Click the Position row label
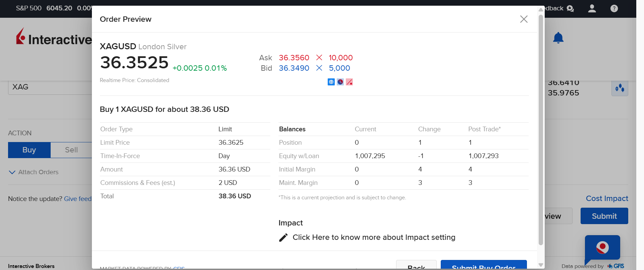This screenshot has height=270, width=644. (290, 142)
